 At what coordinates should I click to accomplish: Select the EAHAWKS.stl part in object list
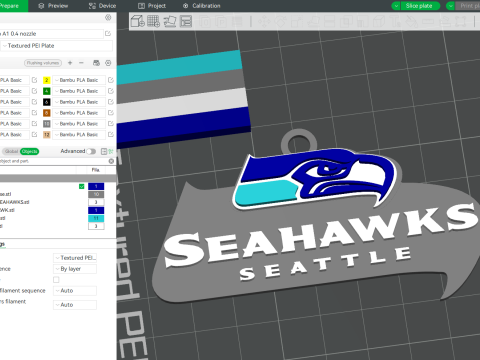15,202
